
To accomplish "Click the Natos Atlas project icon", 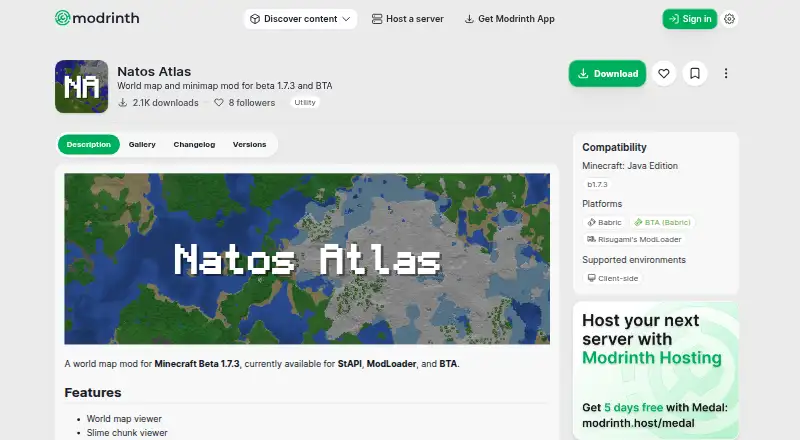I will (82, 86).
